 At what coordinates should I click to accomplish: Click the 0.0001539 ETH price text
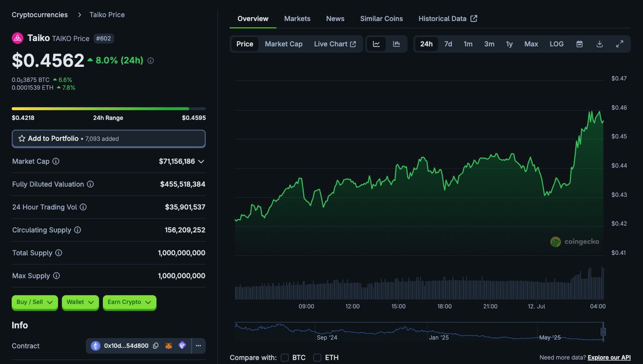point(32,88)
